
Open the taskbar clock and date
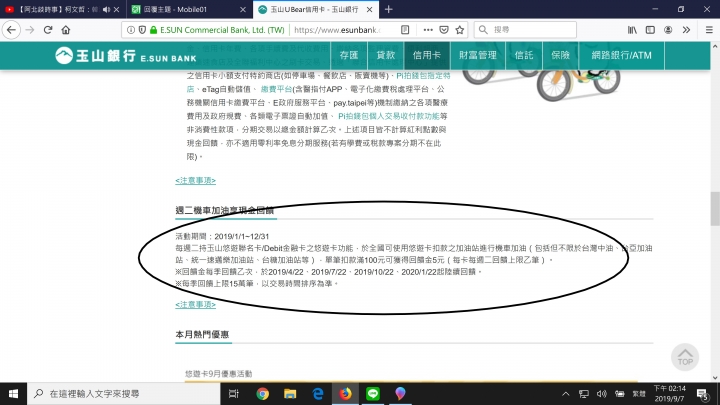coord(670,394)
